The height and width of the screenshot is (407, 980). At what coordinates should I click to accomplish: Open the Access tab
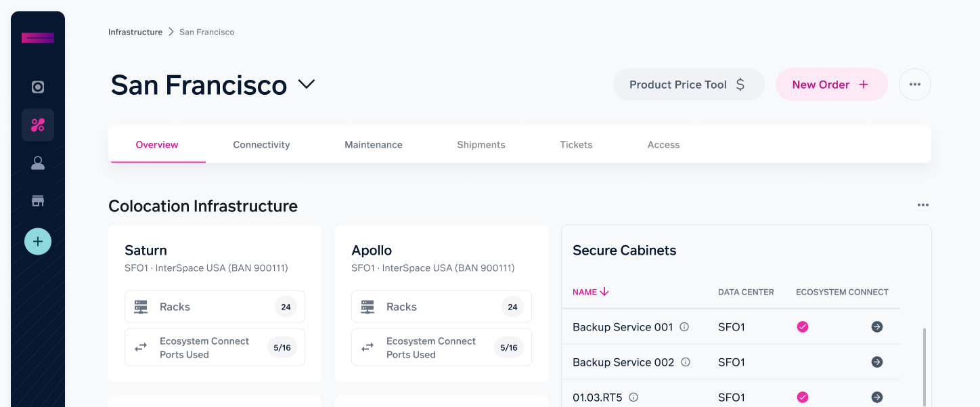[663, 145]
